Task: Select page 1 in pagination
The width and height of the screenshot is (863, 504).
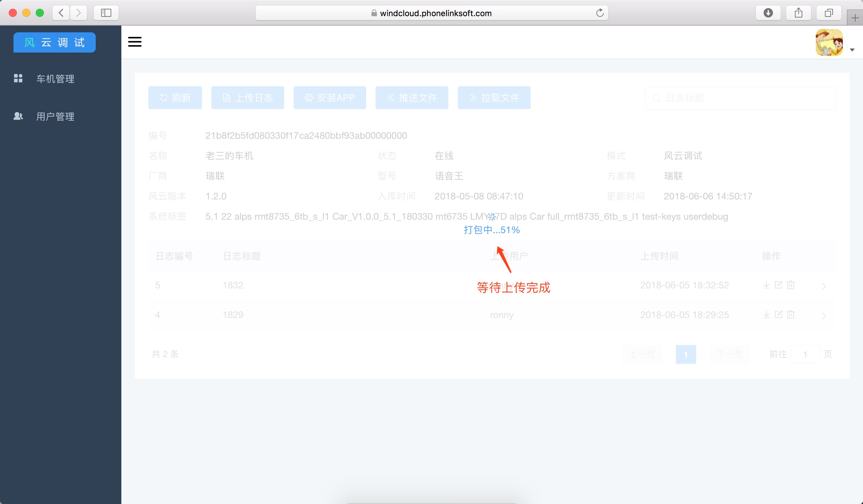Action: (686, 354)
